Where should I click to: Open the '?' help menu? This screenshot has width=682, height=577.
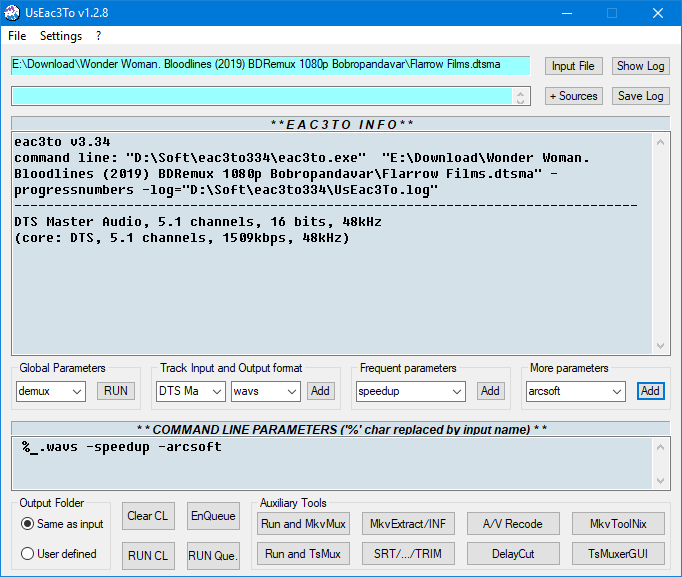[x=99, y=36]
